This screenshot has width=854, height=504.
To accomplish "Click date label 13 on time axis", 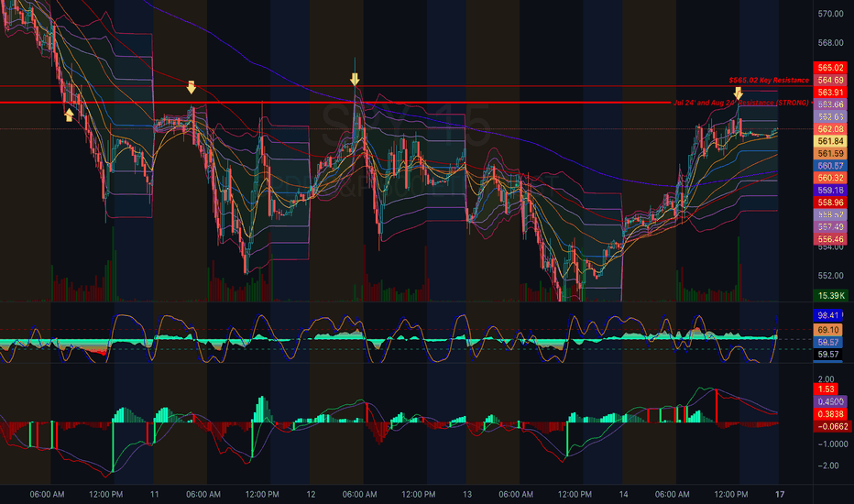I will tap(467, 494).
